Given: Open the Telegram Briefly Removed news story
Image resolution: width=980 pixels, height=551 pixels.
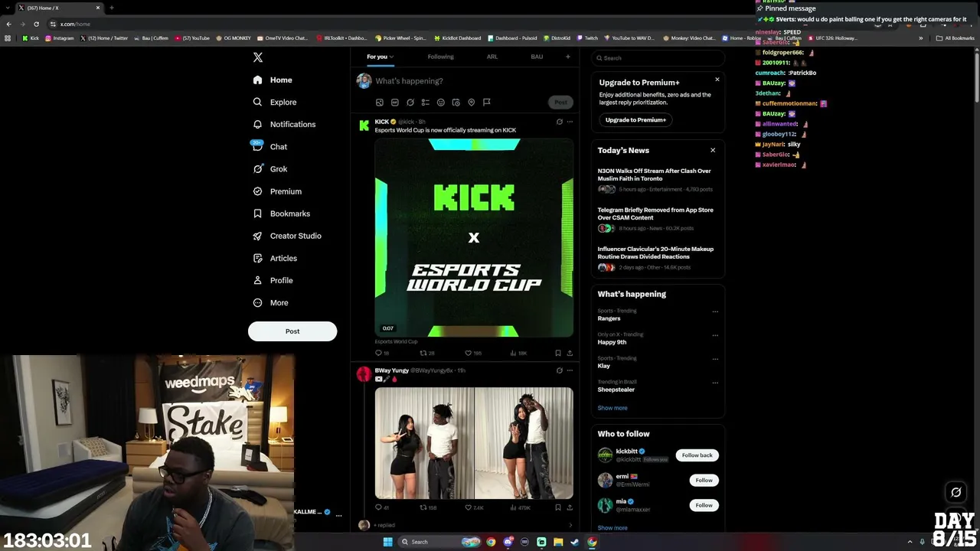Looking at the screenshot, I should 656,220.
